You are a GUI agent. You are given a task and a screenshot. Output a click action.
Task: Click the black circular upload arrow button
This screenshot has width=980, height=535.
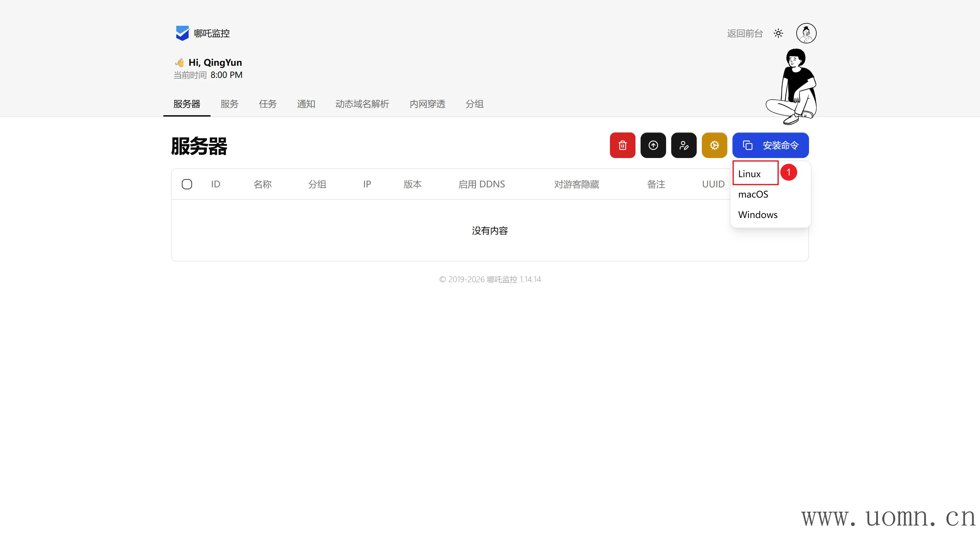tap(653, 145)
